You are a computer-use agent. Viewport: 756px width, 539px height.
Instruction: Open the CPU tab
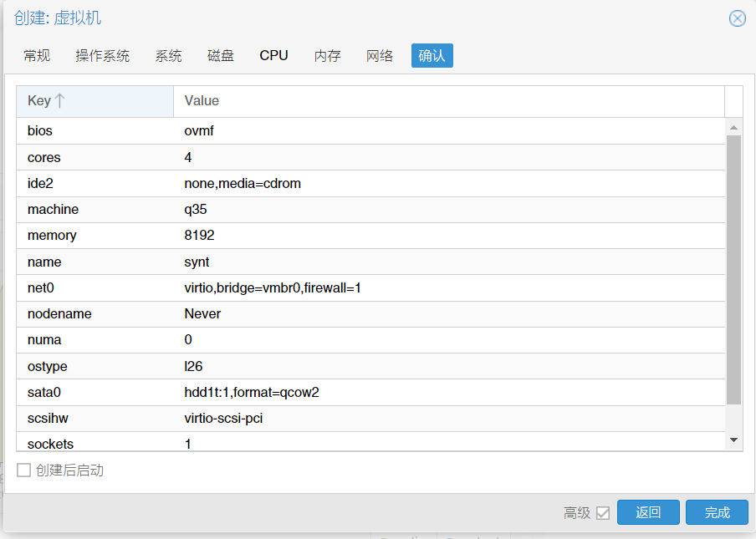click(x=273, y=56)
